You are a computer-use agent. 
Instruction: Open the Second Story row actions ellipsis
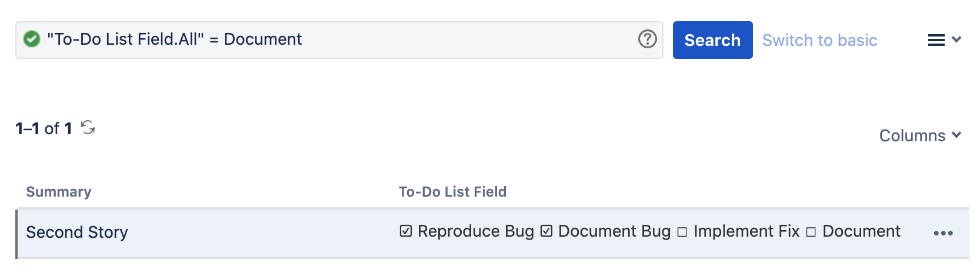pyautogui.click(x=943, y=233)
